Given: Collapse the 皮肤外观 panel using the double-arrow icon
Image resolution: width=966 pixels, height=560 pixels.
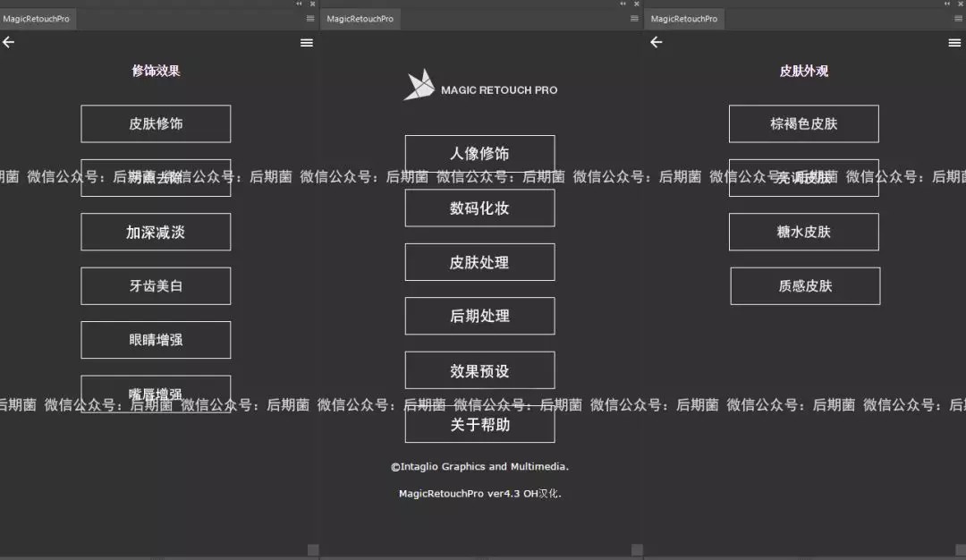Looking at the screenshot, I should [947, 4].
